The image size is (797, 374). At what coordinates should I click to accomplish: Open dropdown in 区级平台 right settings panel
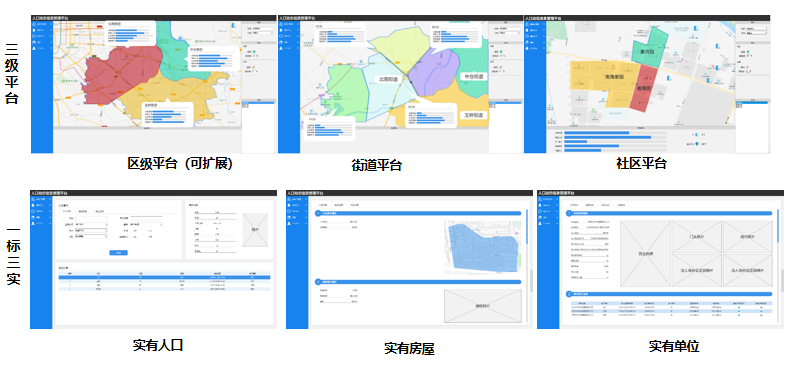click(263, 33)
